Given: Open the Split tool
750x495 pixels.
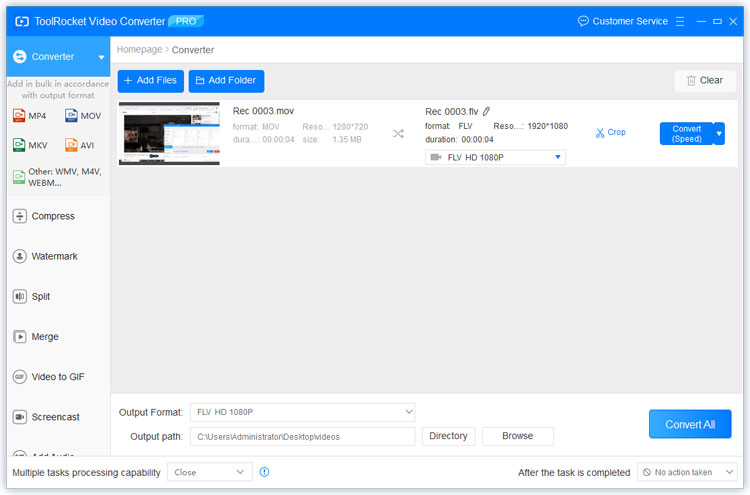Looking at the screenshot, I should point(32,297).
